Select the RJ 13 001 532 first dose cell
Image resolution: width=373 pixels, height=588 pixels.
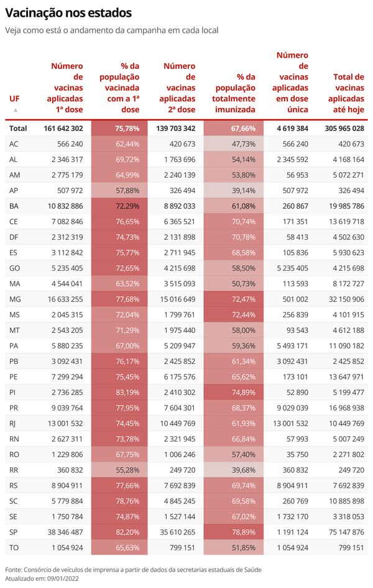[x=65, y=423]
